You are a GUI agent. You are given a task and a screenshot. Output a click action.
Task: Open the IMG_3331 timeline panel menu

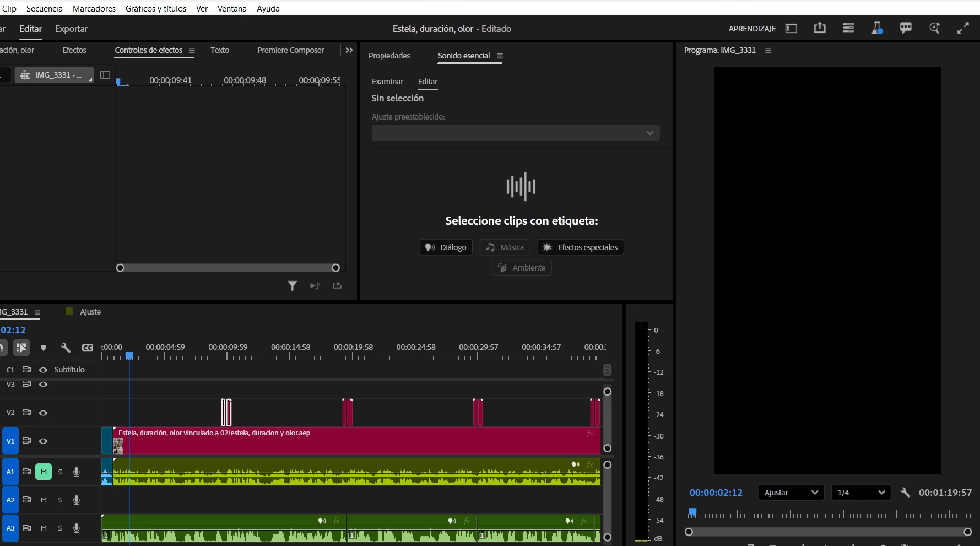pos(37,312)
